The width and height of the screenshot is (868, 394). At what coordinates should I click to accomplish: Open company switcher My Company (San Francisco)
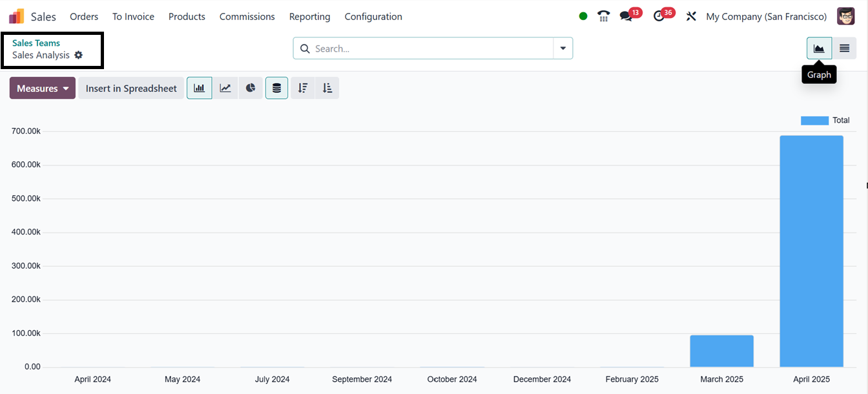click(x=766, y=17)
